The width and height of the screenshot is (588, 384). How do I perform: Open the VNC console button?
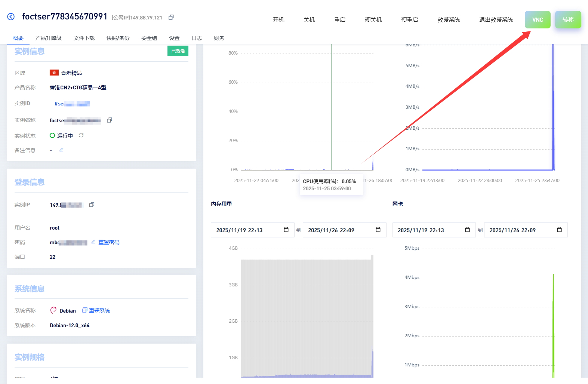click(537, 20)
